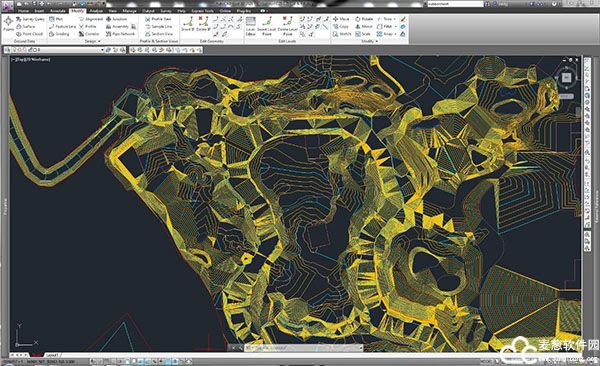Click the Points tool icon
The image size is (600, 366).
pos(8,24)
